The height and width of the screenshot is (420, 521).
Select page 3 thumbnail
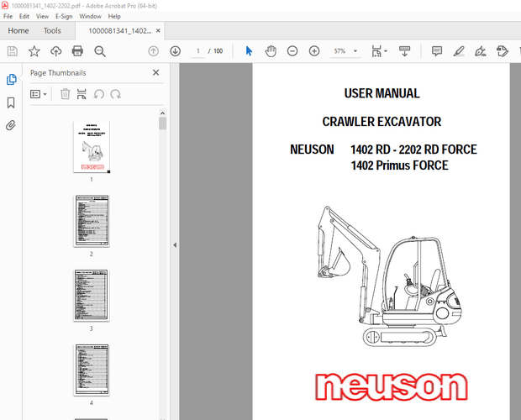pyautogui.click(x=92, y=296)
